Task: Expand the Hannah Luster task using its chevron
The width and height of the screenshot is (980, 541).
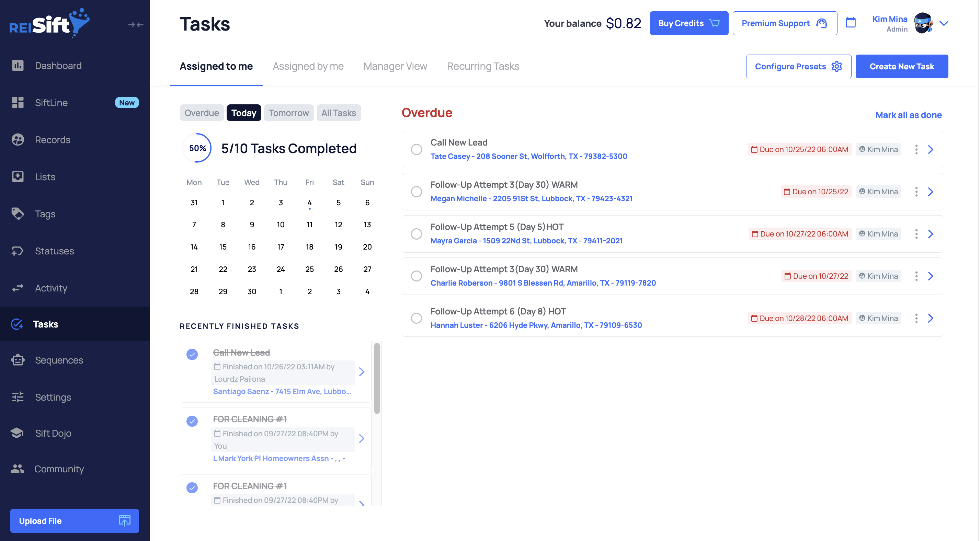Action: (931, 319)
